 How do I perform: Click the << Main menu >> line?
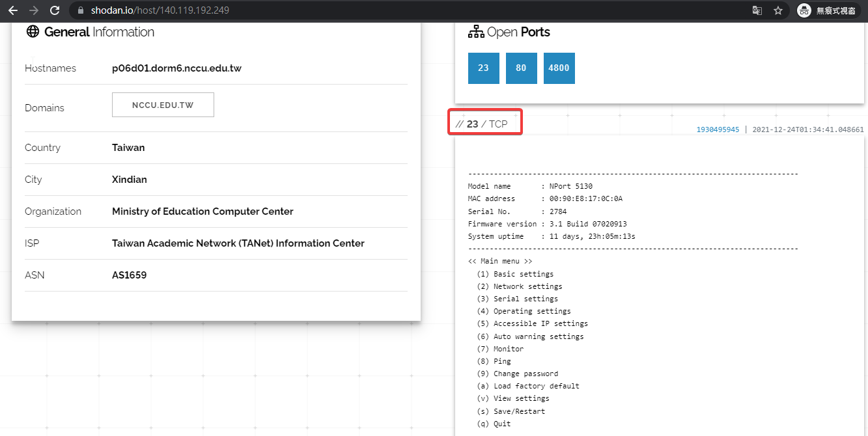(500, 261)
